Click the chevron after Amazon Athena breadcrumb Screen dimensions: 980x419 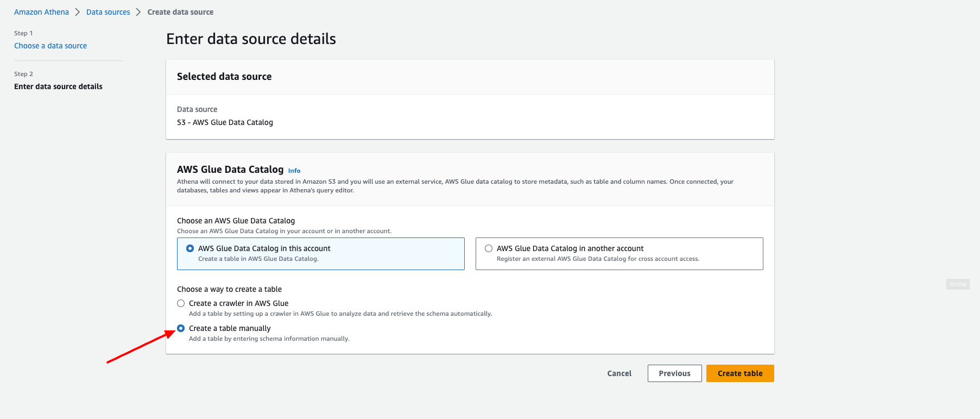click(78, 12)
